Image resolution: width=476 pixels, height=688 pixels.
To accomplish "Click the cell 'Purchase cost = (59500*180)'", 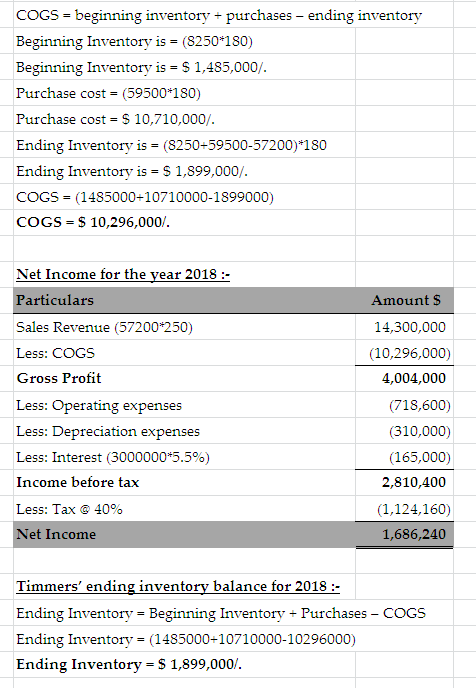I will 108,93.
